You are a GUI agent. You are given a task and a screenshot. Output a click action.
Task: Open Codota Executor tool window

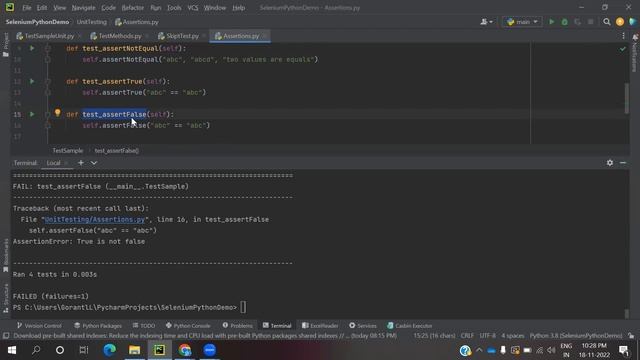[409, 326]
